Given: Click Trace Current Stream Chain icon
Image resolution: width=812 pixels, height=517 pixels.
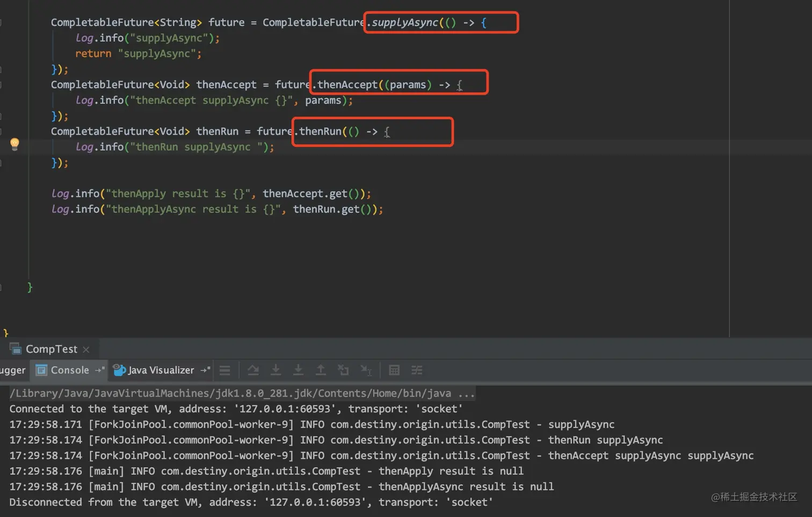Looking at the screenshot, I should tap(417, 370).
